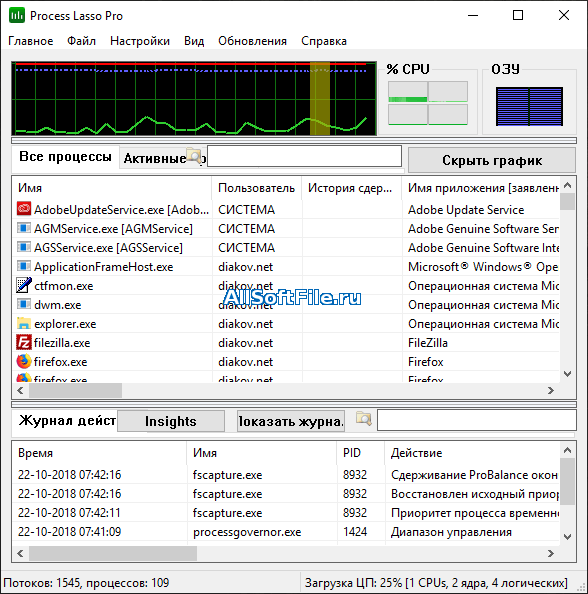This screenshot has height=594, width=588.
Task: Click the dwm.exe process icon
Action: 23,304
